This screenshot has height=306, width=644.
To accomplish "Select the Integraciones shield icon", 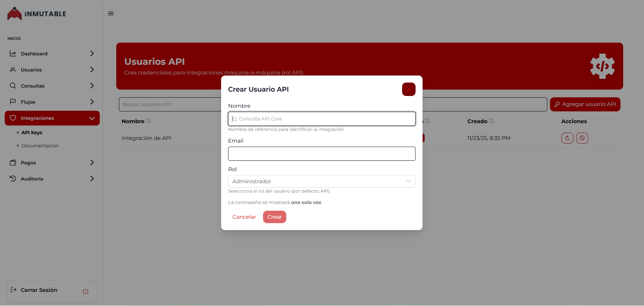I will click(13, 118).
